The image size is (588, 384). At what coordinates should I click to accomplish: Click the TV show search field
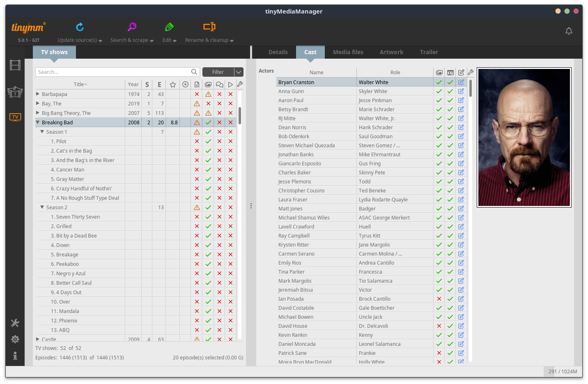[113, 72]
